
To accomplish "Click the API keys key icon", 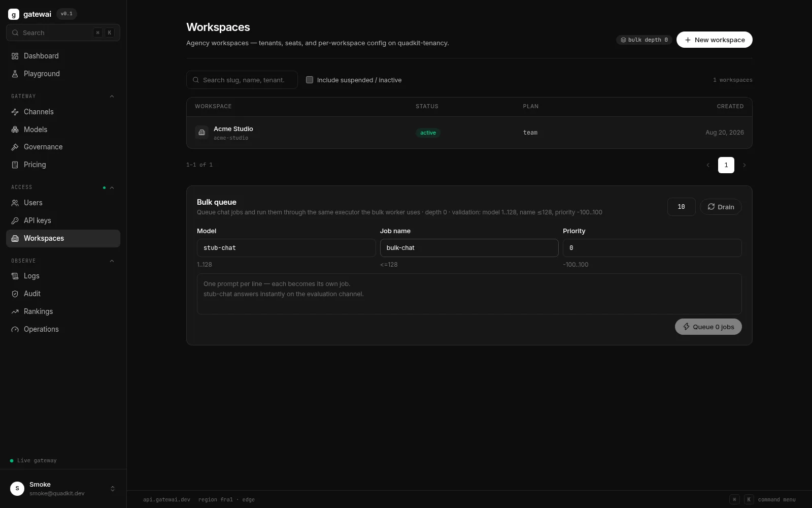I will click(15, 220).
